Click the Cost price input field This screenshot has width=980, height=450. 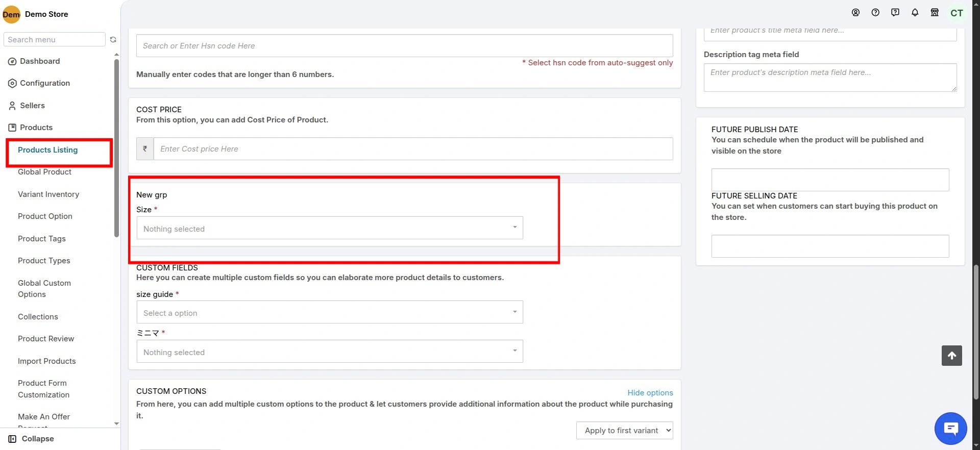click(x=412, y=149)
